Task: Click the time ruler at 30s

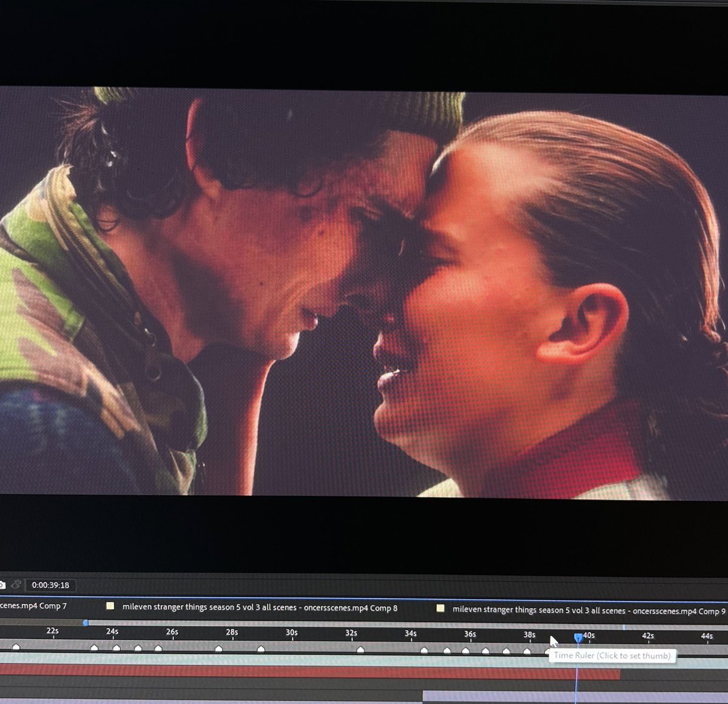Action: click(x=292, y=632)
